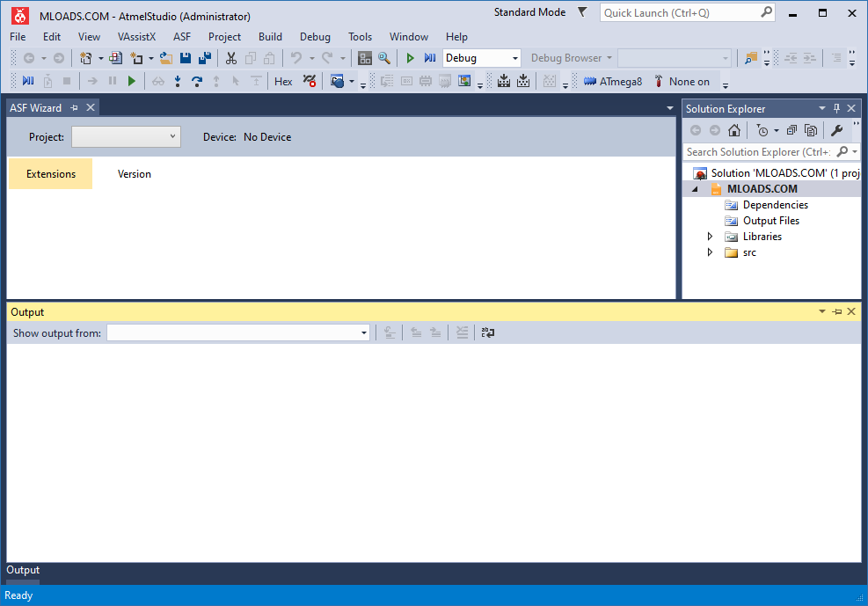Click the Standard Mode filter funnel icon
The image size is (868, 606).
tap(582, 12)
